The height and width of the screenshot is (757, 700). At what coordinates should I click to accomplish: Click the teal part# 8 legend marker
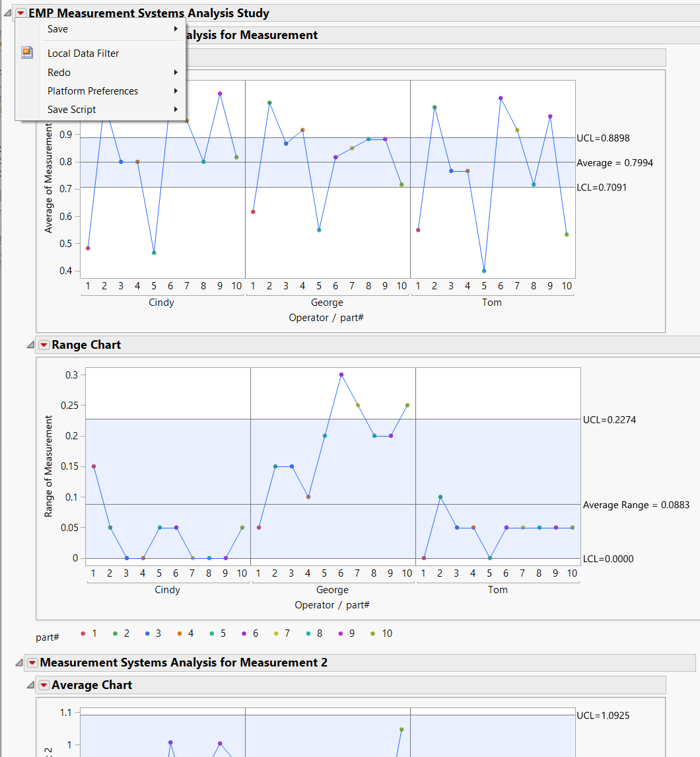[x=306, y=633]
